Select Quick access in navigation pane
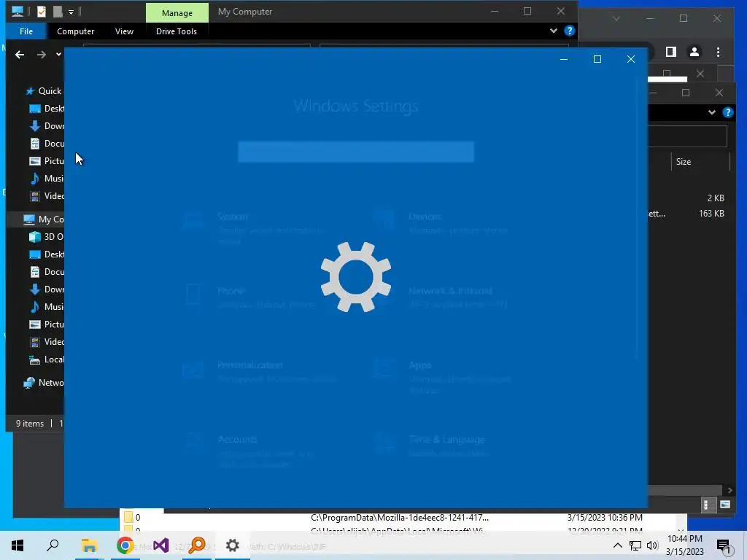Viewport: 747px width, 560px height. (x=44, y=91)
